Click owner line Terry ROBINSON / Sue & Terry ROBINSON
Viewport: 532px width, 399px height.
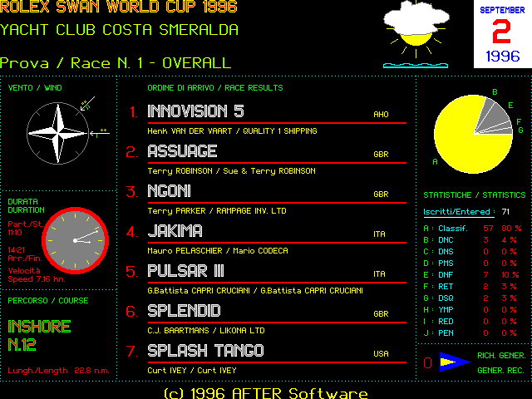pyautogui.click(x=231, y=171)
